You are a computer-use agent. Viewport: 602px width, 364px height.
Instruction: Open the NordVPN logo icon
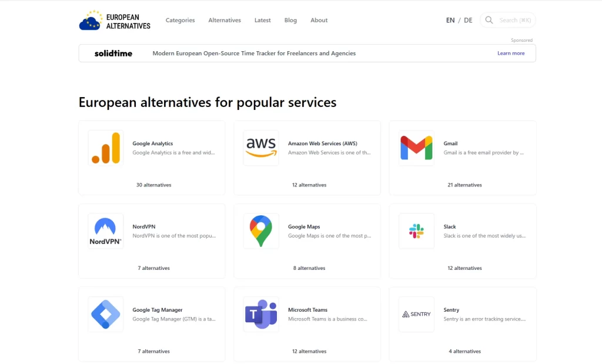tap(106, 231)
